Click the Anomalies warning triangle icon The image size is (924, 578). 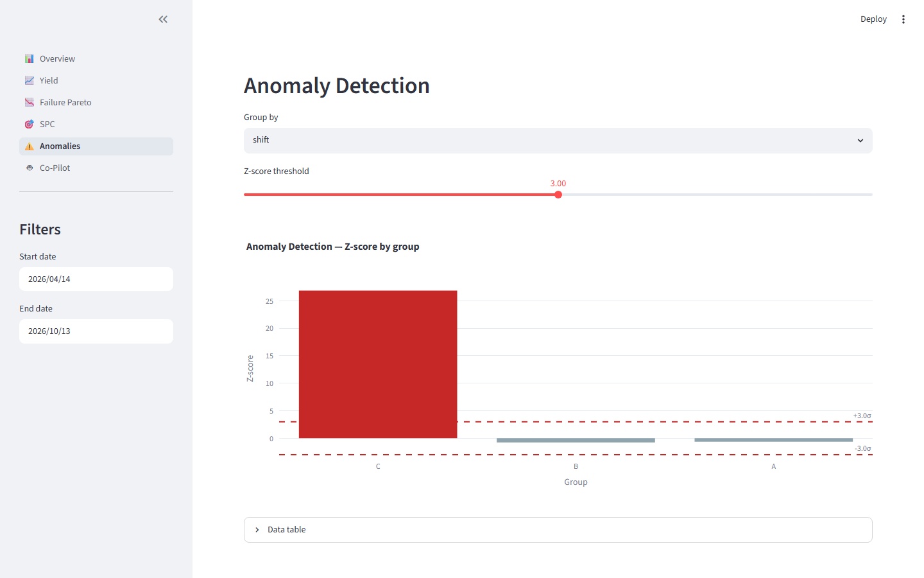pos(30,146)
